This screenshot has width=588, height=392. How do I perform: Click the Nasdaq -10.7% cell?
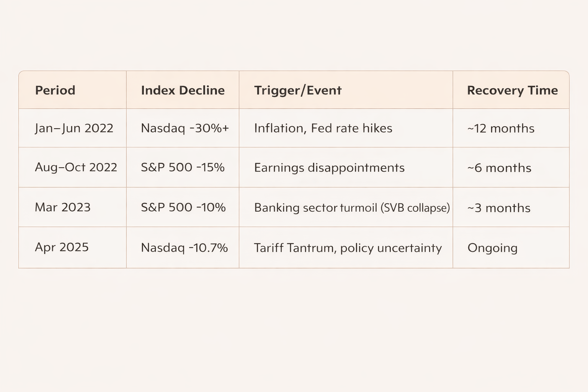(184, 247)
